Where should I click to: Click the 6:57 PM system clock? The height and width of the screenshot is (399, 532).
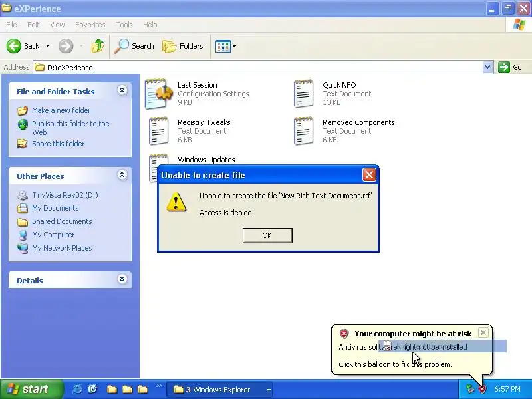507,389
